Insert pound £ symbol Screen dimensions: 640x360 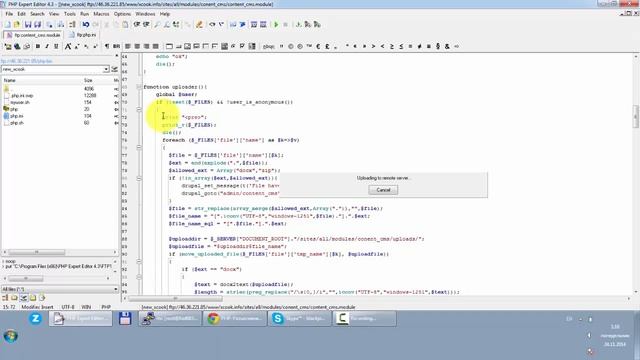327,47
